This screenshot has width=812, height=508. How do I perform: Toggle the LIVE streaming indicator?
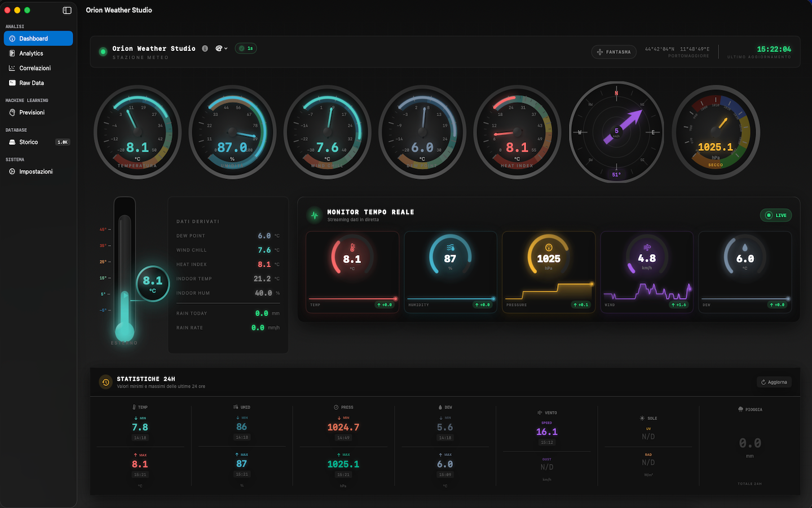pyautogui.click(x=776, y=215)
